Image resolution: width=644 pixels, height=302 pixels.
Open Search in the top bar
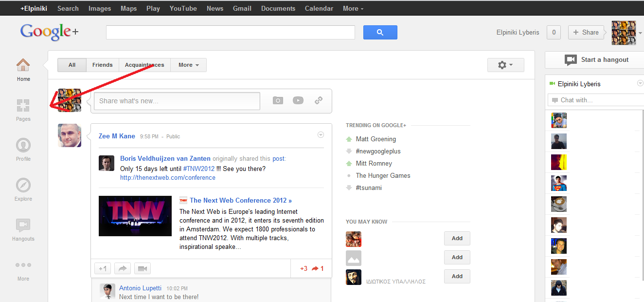click(68, 8)
